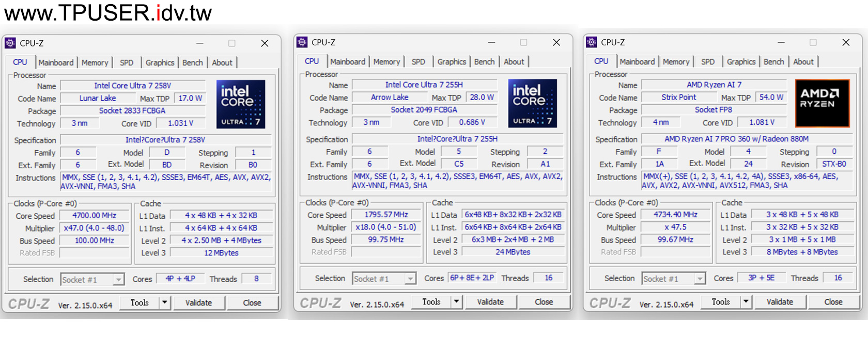Open the Memory tab in the Arrow Lake window
Viewport: 868px width, 355px height.
click(x=386, y=61)
